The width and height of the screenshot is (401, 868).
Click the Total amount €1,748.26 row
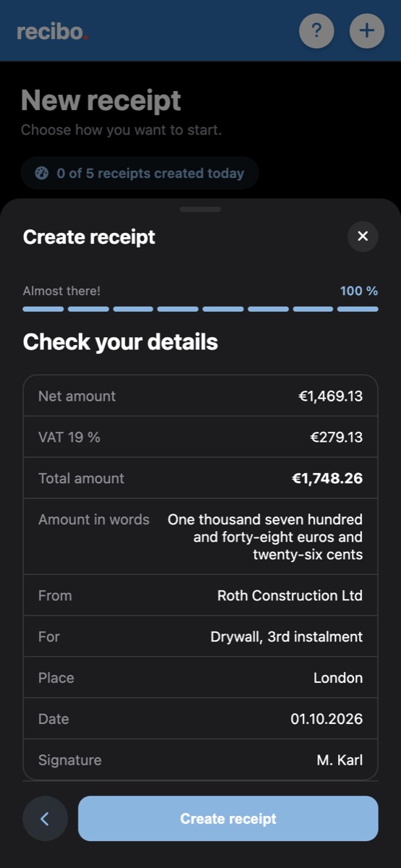pyautogui.click(x=200, y=478)
